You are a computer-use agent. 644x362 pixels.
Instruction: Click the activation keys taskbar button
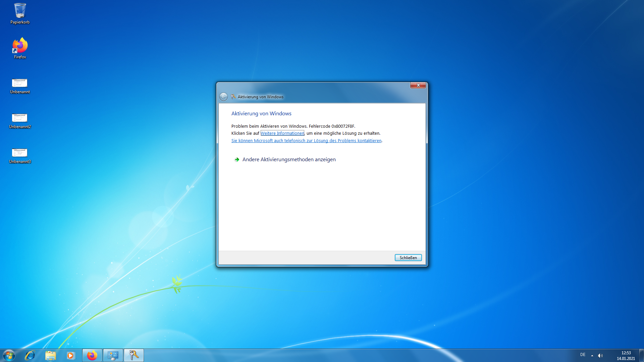[133, 355]
